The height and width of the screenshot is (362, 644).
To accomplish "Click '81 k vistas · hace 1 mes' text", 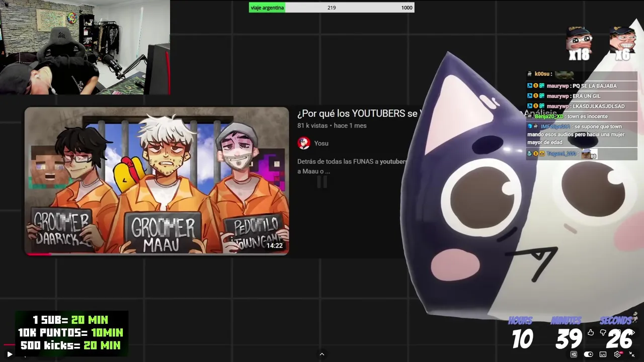I will [332, 126].
